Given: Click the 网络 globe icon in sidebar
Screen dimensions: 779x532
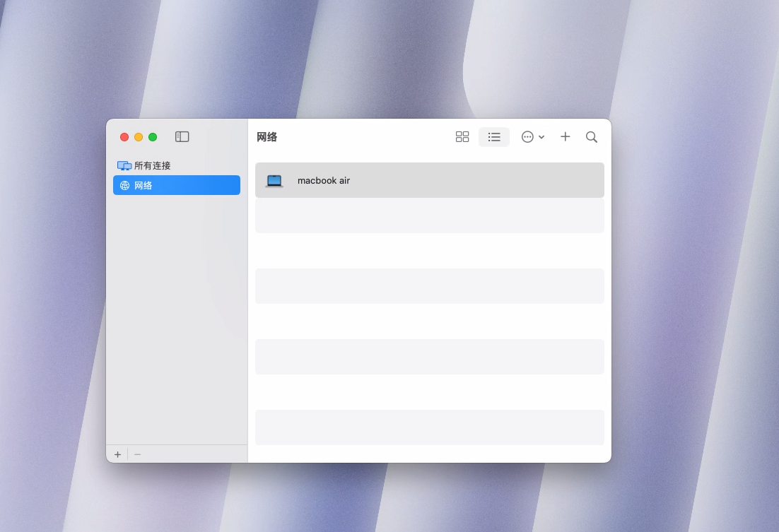Looking at the screenshot, I should [124, 185].
